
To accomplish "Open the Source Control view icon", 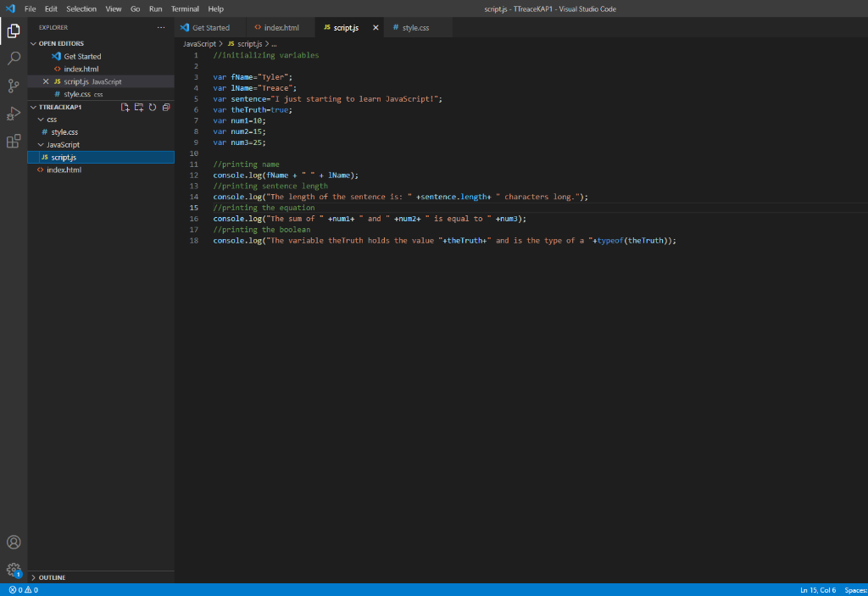I will tap(14, 86).
